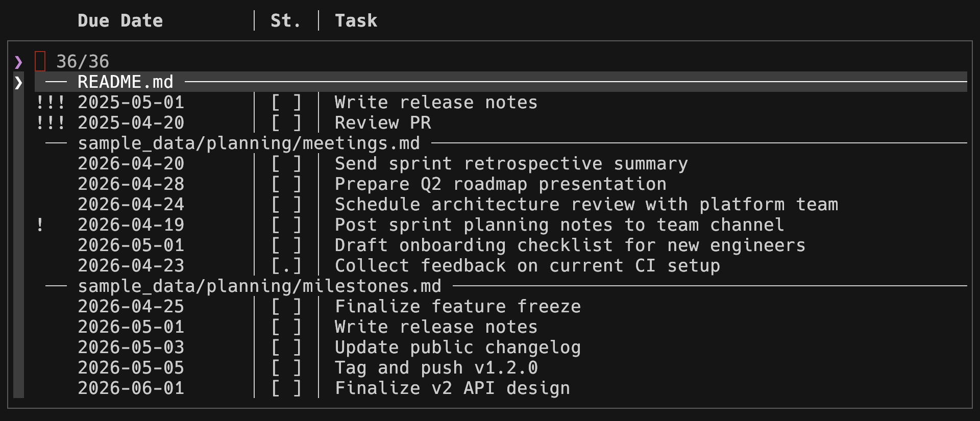Click the St. column header
Viewport: 980px width, 421px height.
coord(285,21)
